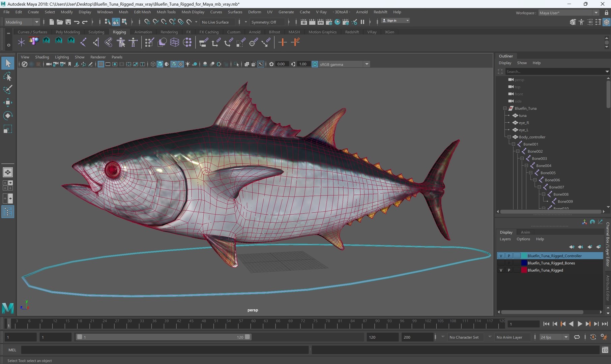Open viewport Shading menu

pos(42,57)
